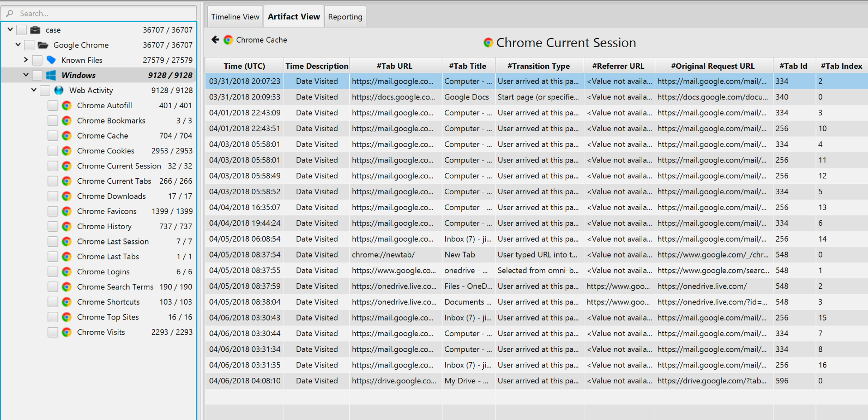Open Chrome Search Terms artifact
Screen dimensions: 868x420
coord(115,287)
